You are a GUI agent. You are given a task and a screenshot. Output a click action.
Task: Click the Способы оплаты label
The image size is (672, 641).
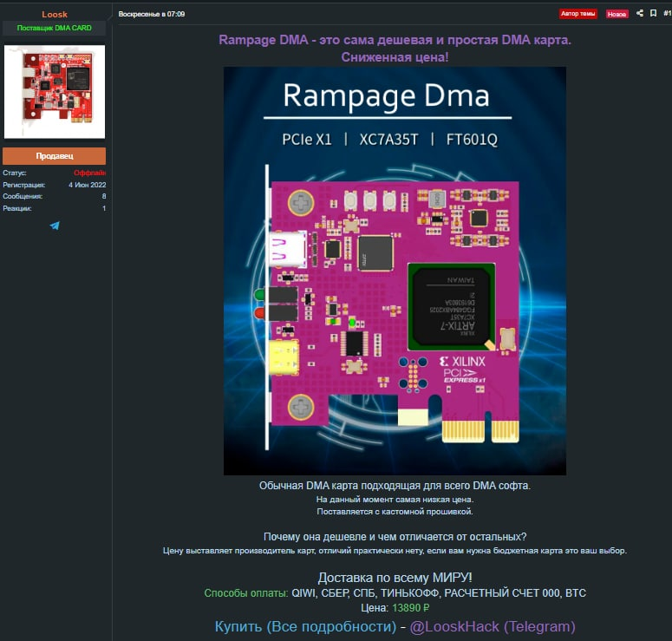click(x=246, y=593)
